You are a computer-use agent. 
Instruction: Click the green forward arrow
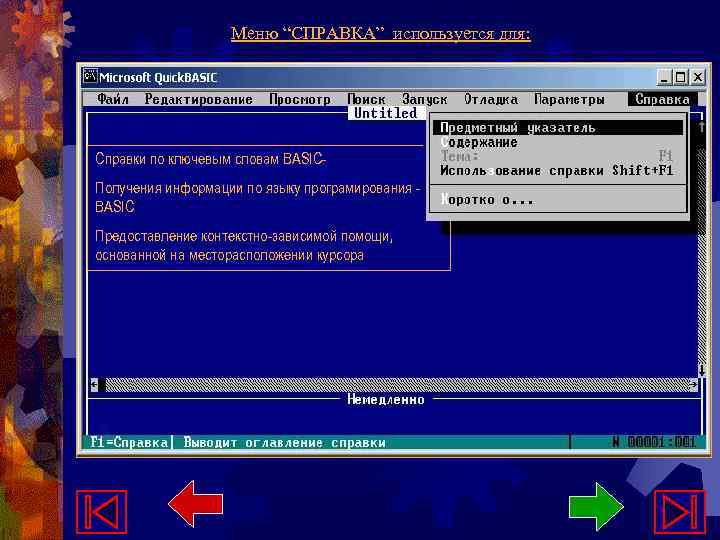[x=596, y=506]
